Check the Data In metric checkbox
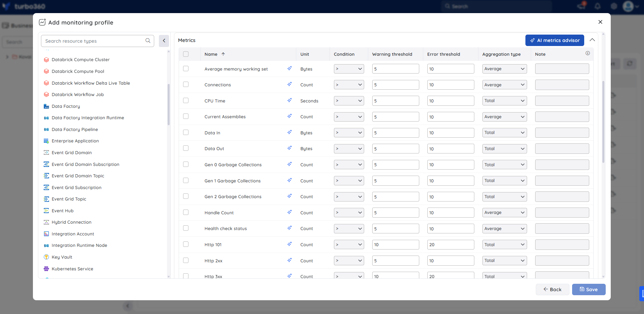 pos(186,132)
